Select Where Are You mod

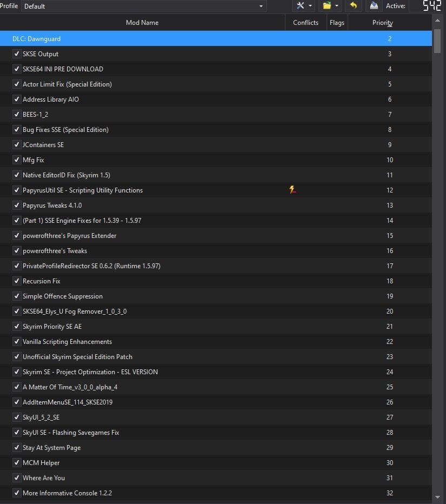click(44, 478)
